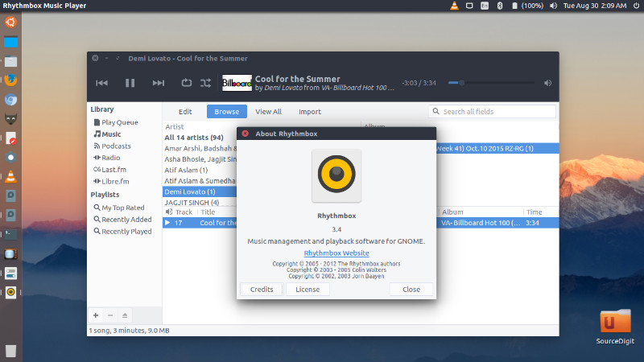The image size is (644, 362).
Task: Skip to the previous track
Action: click(102, 83)
